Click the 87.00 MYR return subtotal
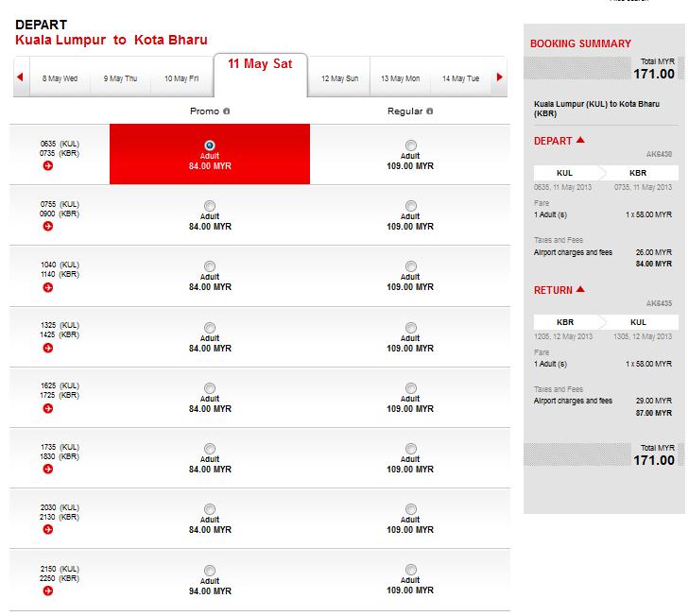 (x=654, y=413)
